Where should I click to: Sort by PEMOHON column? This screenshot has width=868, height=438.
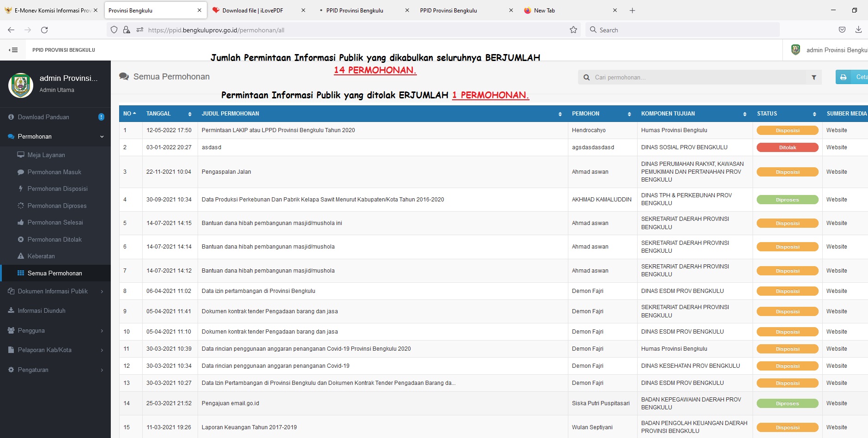[602, 114]
